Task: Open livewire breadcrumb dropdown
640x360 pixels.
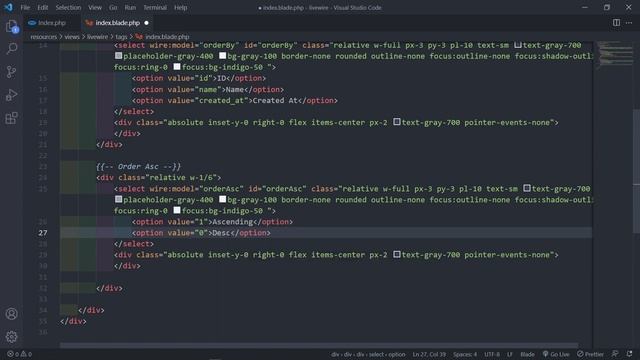Action: (x=98, y=37)
